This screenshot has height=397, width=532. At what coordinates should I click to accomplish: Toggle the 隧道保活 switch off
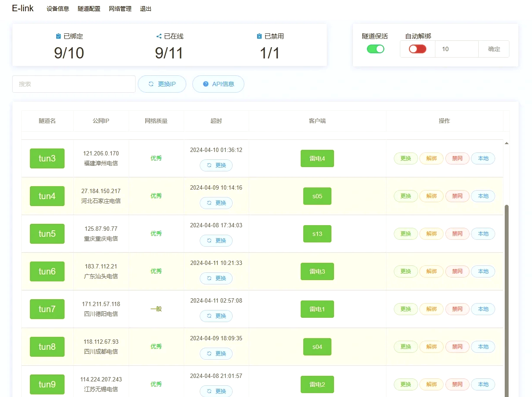click(375, 49)
